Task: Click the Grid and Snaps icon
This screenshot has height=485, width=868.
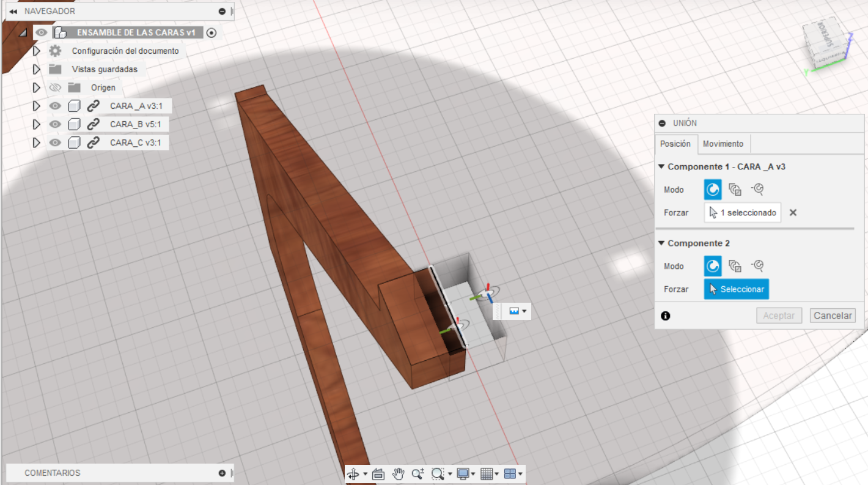Action: [x=487, y=473]
